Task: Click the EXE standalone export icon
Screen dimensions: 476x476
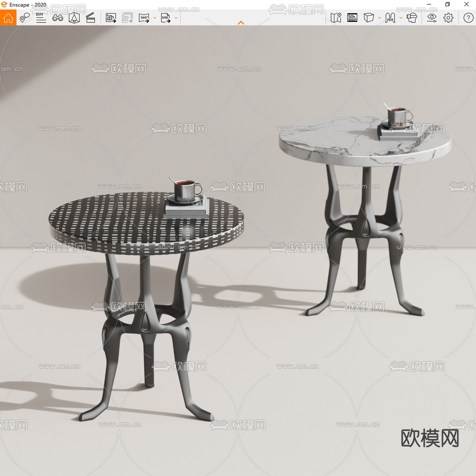Action: pos(166,18)
